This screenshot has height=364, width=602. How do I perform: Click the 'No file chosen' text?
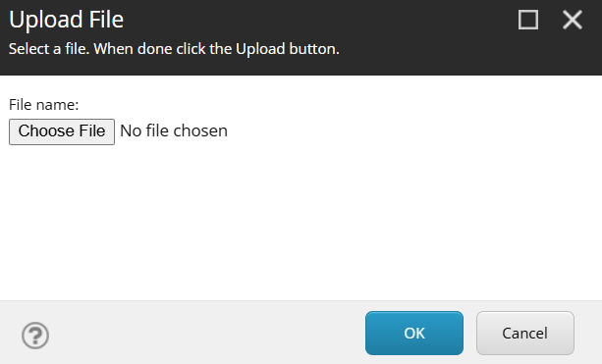[174, 131]
